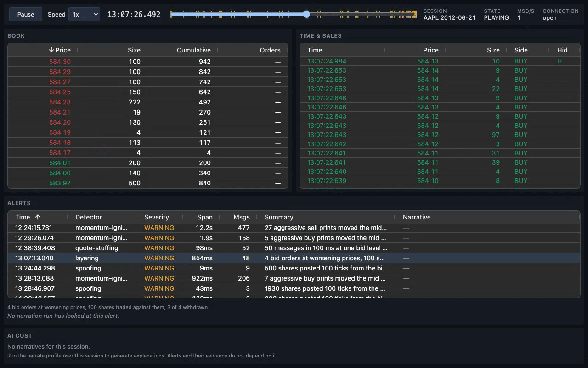
Task: Click the Book Cumulative column header
Action: coord(194,50)
